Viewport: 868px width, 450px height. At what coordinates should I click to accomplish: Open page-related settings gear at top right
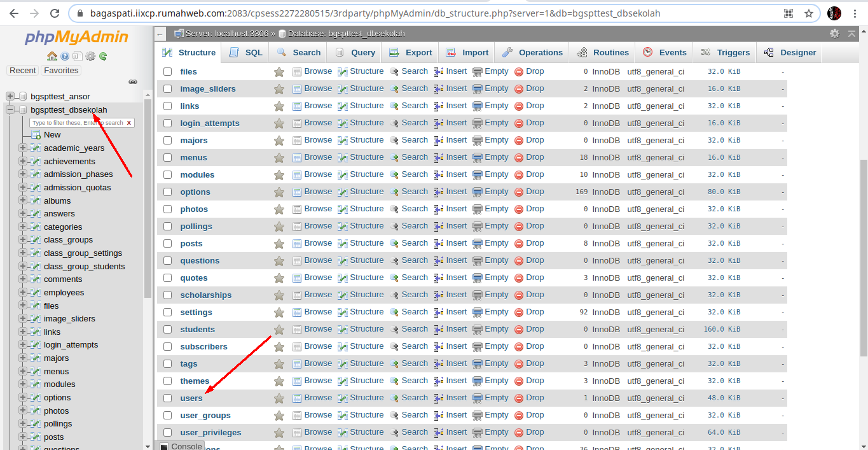tap(834, 33)
